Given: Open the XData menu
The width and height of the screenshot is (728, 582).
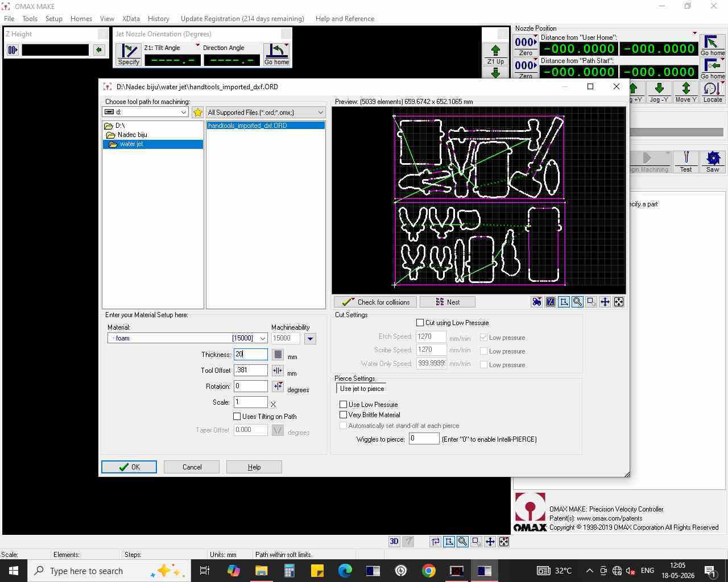Looking at the screenshot, I should (131, 19).
